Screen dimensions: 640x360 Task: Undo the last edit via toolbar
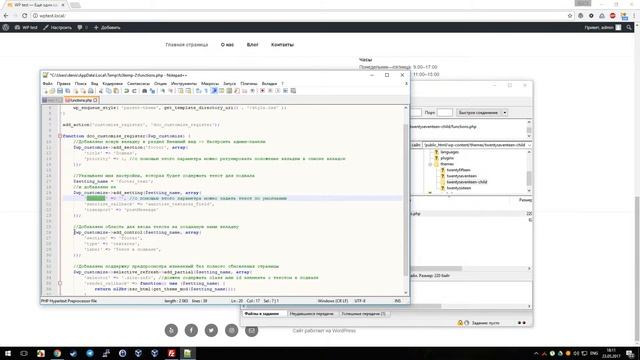point(126,91)
